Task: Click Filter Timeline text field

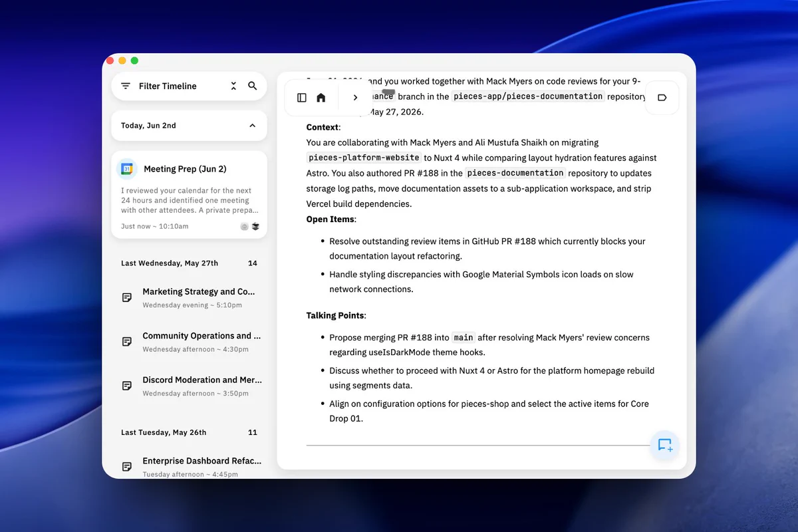Action: coord(168,86)
